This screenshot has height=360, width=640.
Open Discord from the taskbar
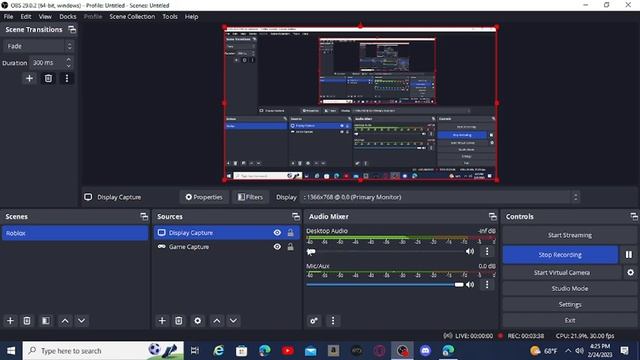[x=425, y=351]
